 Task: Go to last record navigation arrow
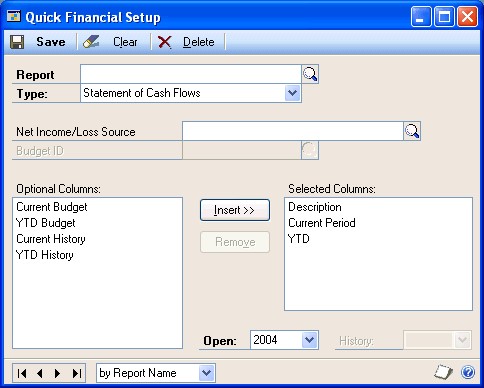[x=77, y=373]
